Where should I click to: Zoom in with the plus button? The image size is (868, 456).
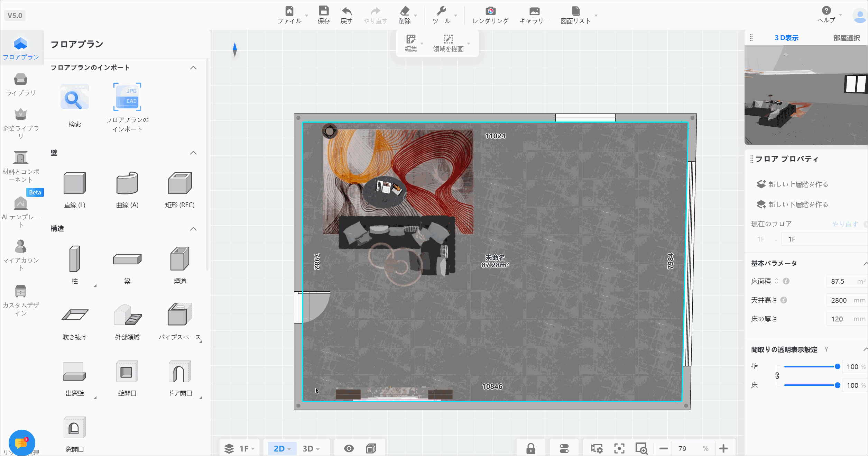point(723,449)
